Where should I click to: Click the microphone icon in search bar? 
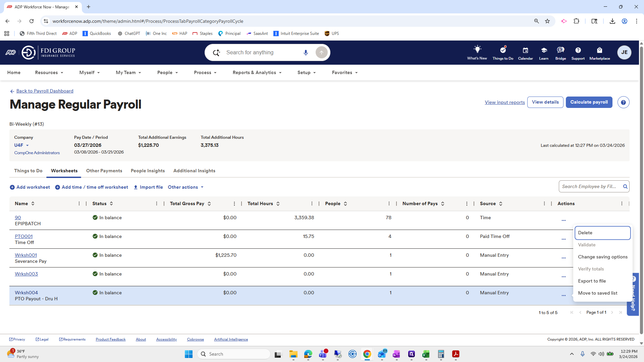[306, 53]
